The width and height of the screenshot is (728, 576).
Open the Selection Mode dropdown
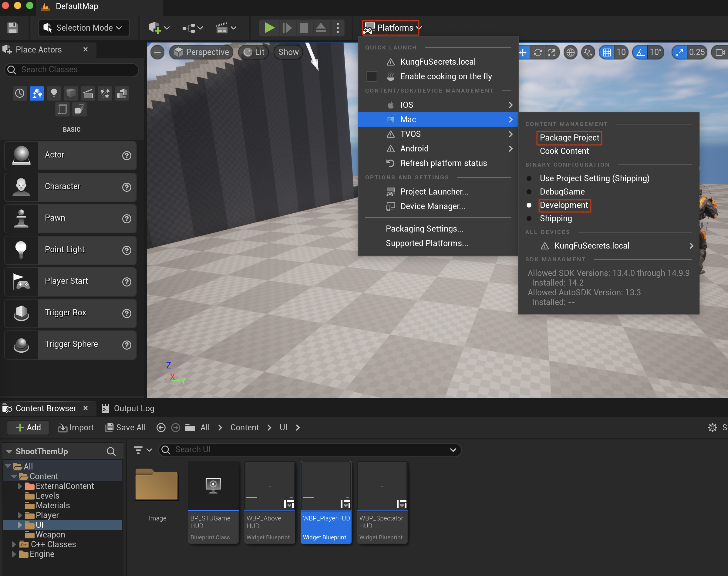pyautogui.click(x=84, y=28)
